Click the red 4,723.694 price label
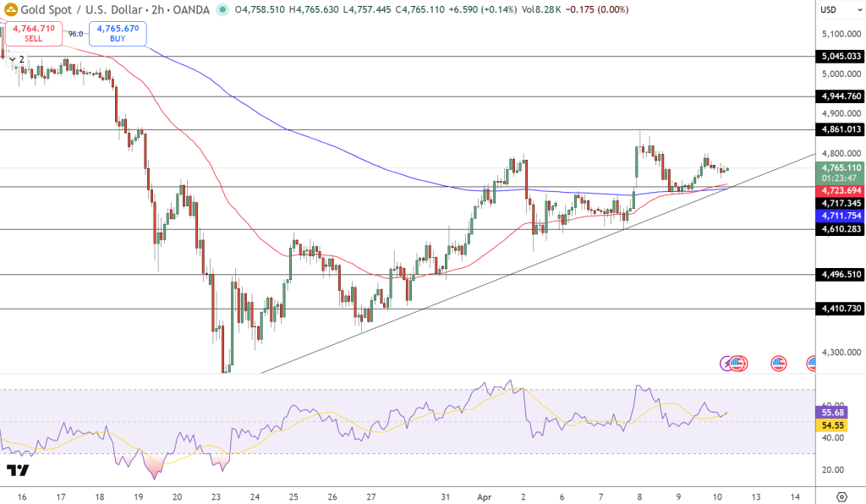866x504 pixels. coord(841,192)
